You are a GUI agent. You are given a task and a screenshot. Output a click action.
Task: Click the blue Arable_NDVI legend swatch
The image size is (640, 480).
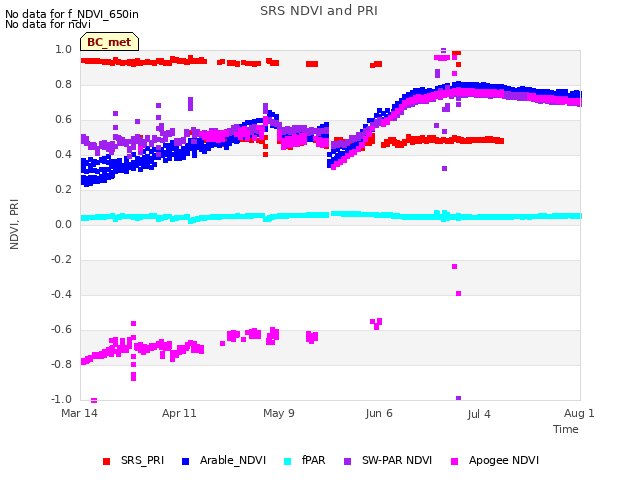point(185,462)
